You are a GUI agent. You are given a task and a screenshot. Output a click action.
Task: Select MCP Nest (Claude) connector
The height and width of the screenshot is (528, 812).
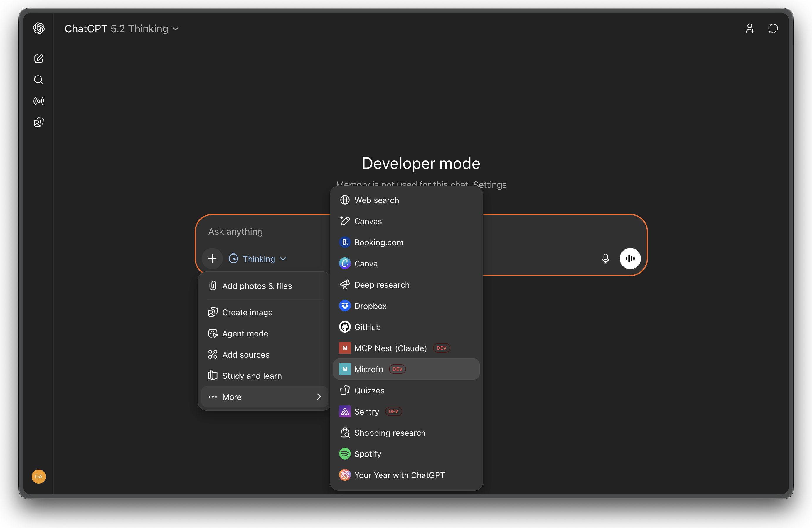pyautogui.click(x=406, y=348)
